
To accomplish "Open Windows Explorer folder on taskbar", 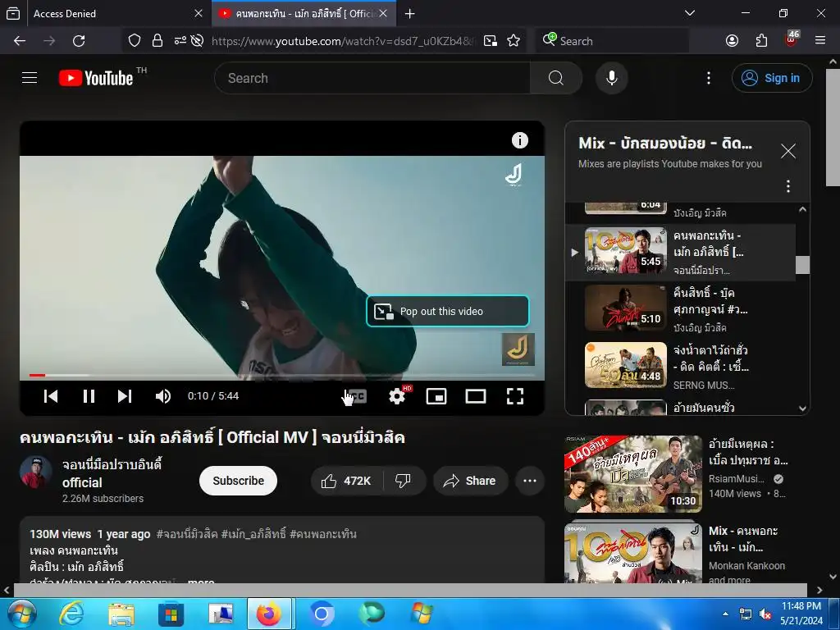I will tap(121, 614).
